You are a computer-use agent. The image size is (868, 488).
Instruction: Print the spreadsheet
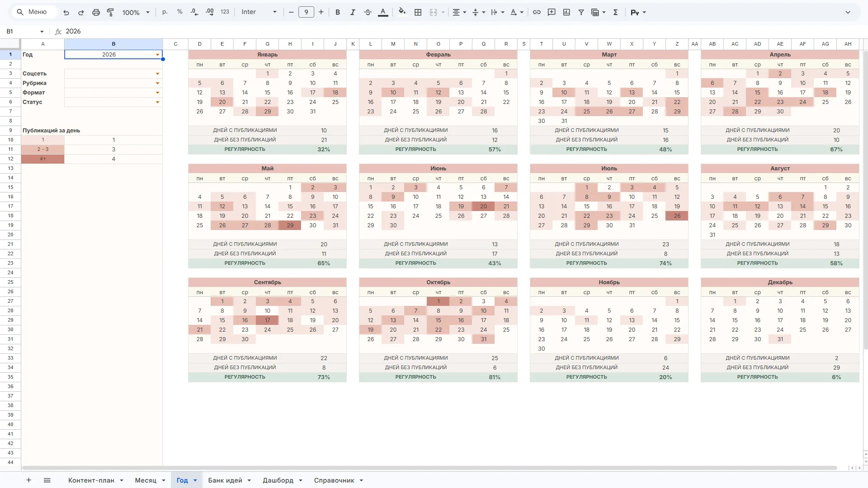coord(96,12)
